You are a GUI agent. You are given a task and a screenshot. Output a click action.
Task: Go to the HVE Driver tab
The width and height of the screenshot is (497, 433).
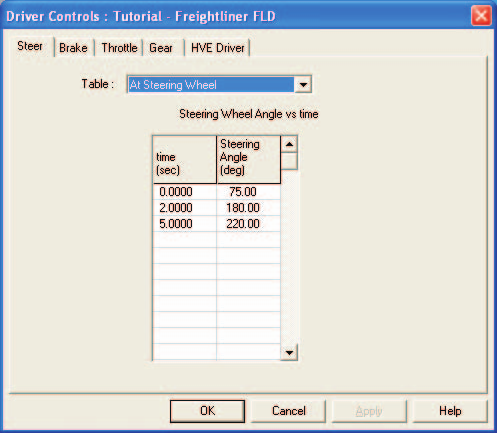tap(217, 48)
